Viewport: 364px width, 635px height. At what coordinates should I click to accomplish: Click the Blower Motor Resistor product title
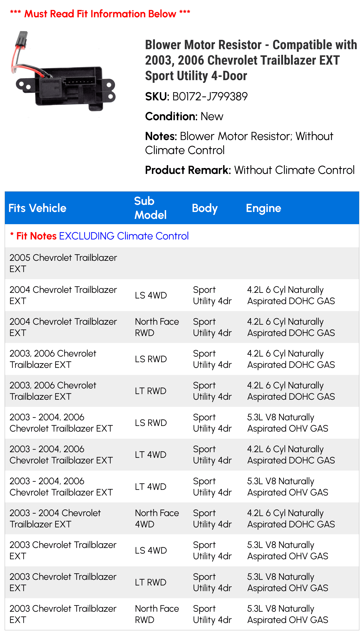point(251,60)
